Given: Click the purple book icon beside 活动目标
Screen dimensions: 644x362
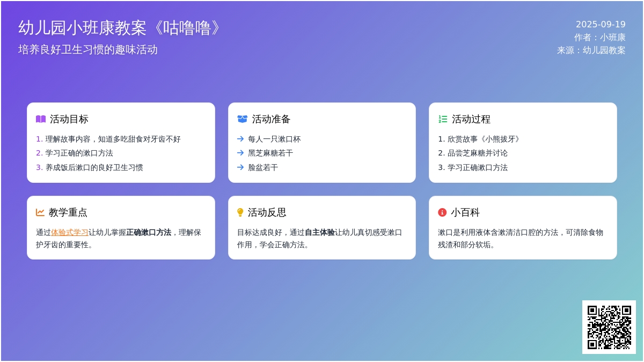Looking at the screenshot, I should [41, 119].
